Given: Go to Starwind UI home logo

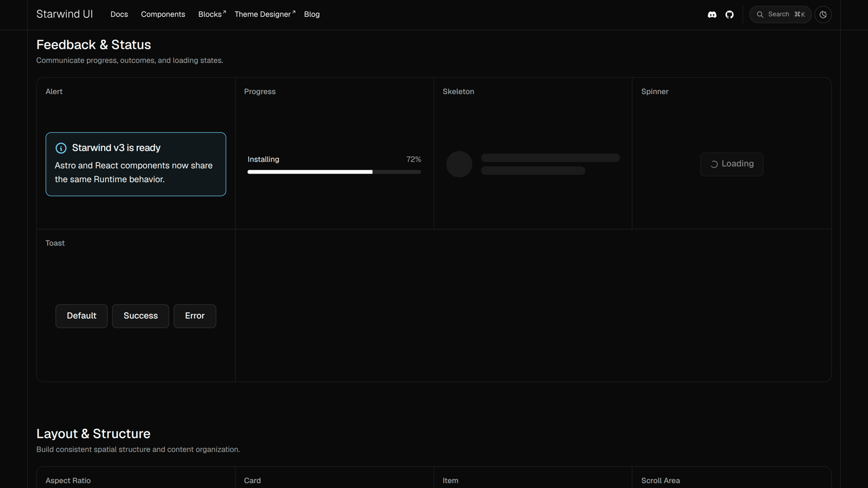Looking at the screenshot, I should pyautogui.click(x=65, y=14).
